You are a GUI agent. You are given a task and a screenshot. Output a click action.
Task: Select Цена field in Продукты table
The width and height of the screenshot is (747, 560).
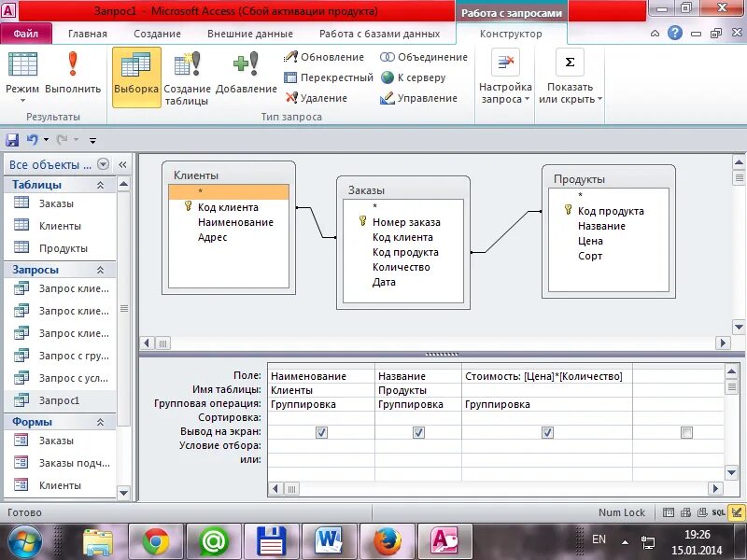point(590,241)
